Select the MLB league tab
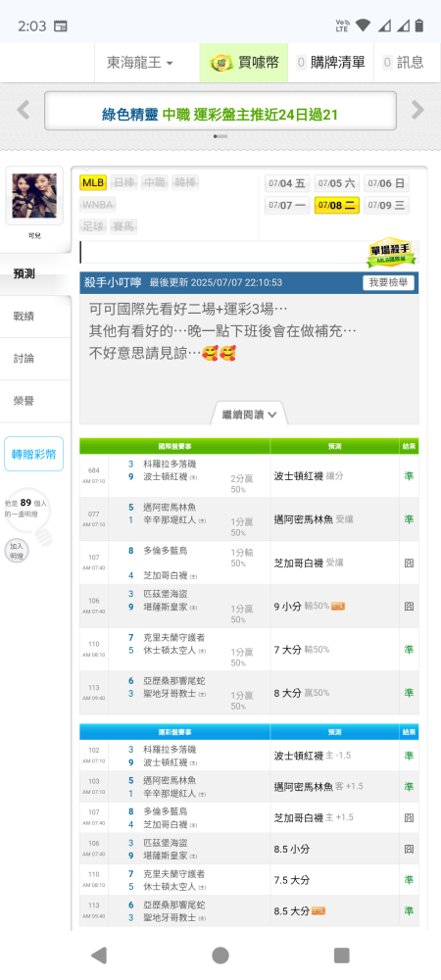The height and width of the screenshot is (980, 441). click(x=93, y=182)
